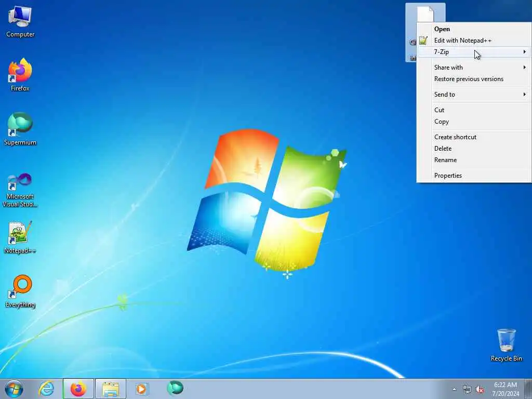Viewport: 532px width, 399px height.
Task: Click the Windows Start button
Action: point(14,389)
